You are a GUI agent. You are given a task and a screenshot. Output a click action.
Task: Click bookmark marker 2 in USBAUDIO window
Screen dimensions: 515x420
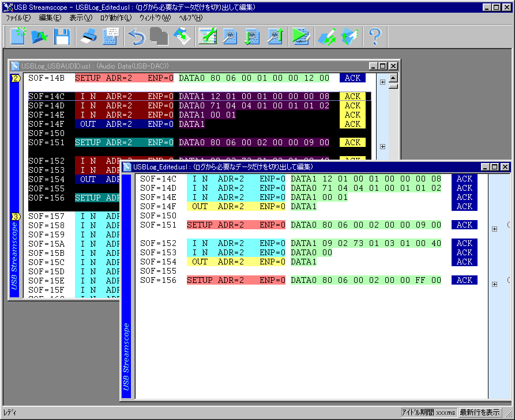pyautogui.click(x=16, y=78)
